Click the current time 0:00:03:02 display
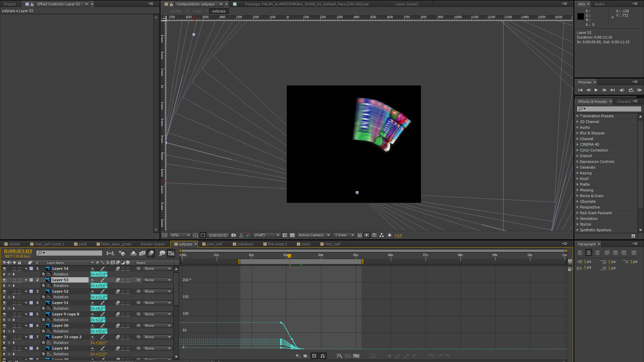 click(x=18, y=251)
